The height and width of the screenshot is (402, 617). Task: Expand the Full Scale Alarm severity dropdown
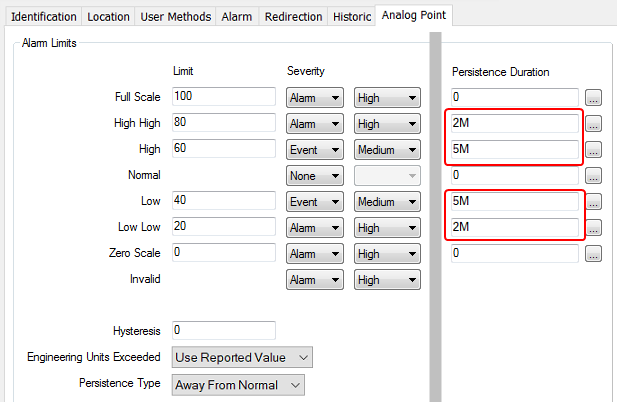point(315,98)
